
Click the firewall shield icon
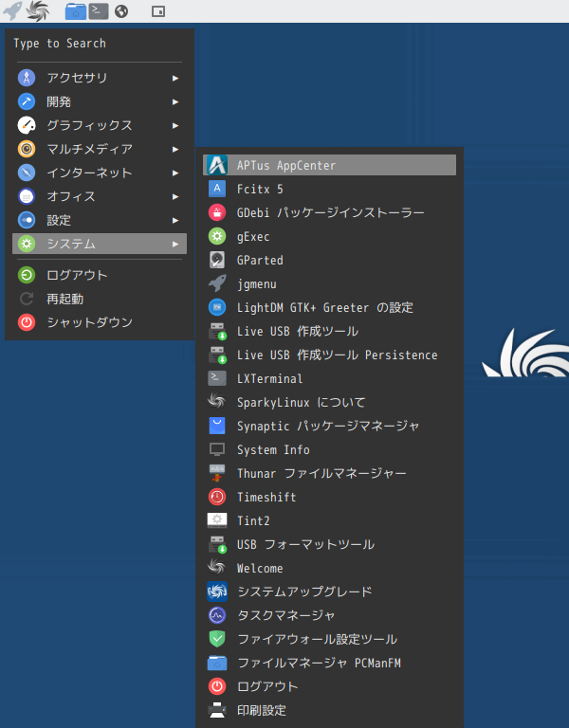click(x=217, y=639)
